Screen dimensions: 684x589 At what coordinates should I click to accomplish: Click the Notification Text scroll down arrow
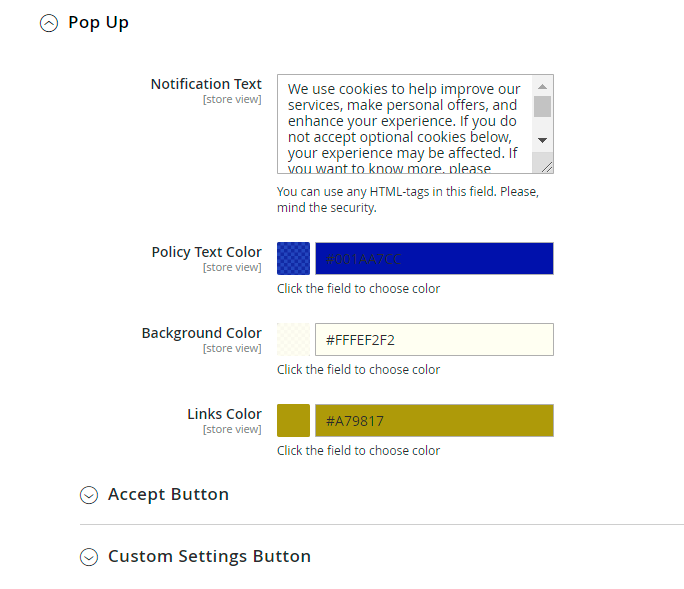pos(542,140)
